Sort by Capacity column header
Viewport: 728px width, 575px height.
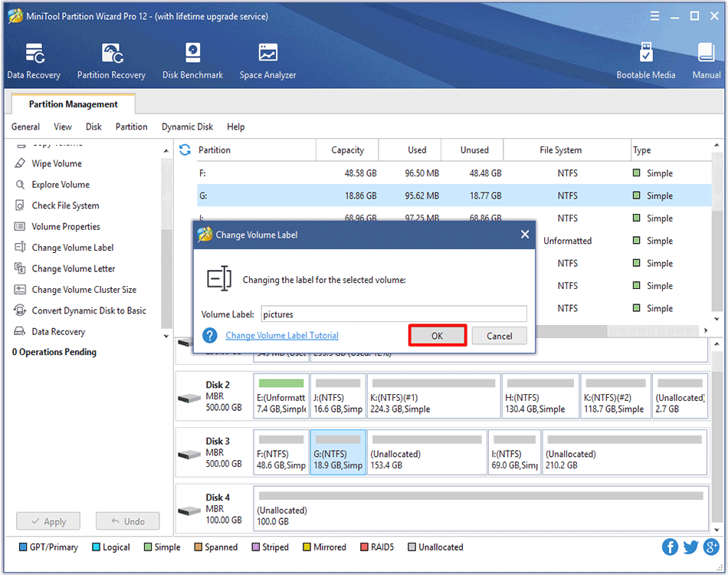[347, 149]
